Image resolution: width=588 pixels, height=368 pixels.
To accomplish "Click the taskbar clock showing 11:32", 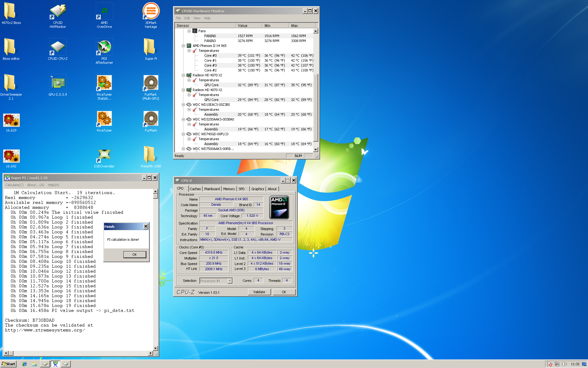I will pos(575,364).
